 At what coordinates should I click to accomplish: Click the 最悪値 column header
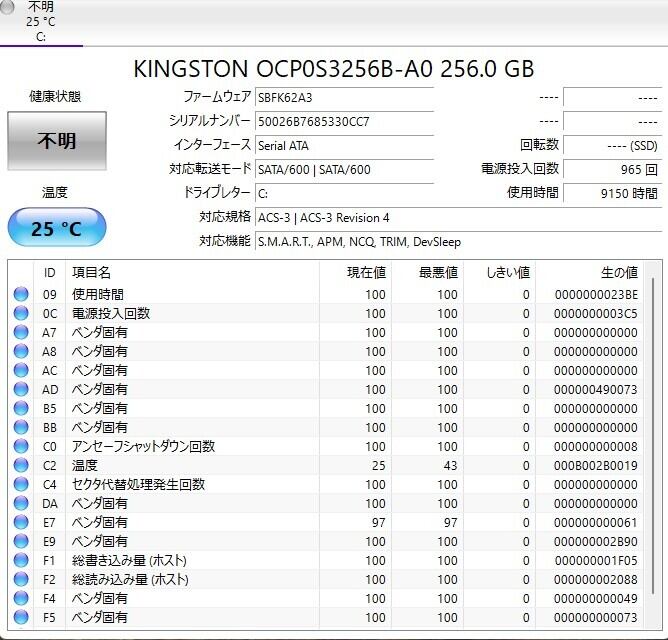click(x=427, y=273)
